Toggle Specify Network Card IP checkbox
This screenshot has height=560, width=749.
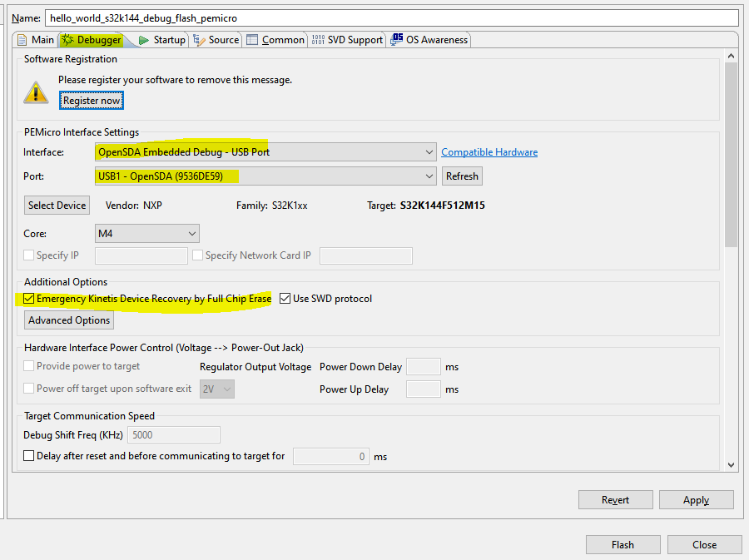click(198, 255)
